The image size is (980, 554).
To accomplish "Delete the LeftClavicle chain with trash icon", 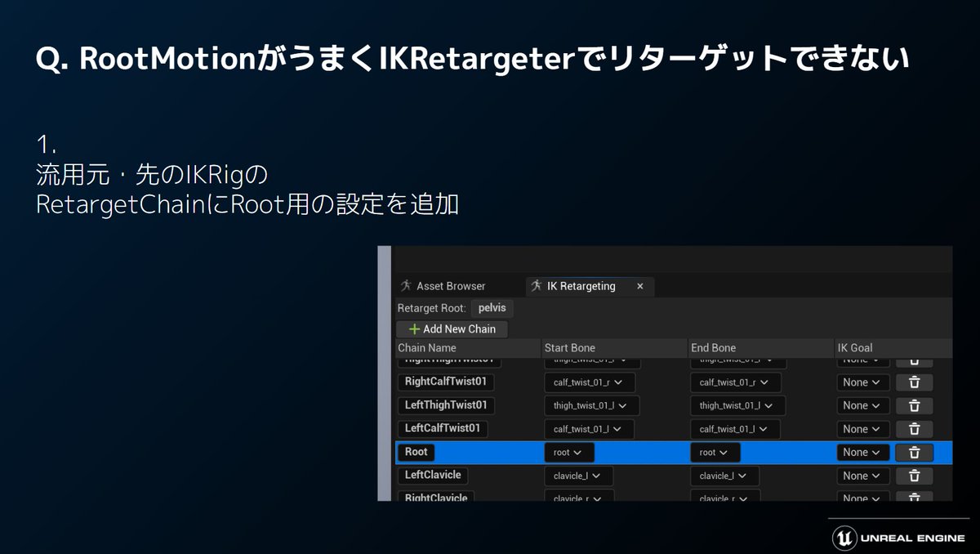I will 915,476.
